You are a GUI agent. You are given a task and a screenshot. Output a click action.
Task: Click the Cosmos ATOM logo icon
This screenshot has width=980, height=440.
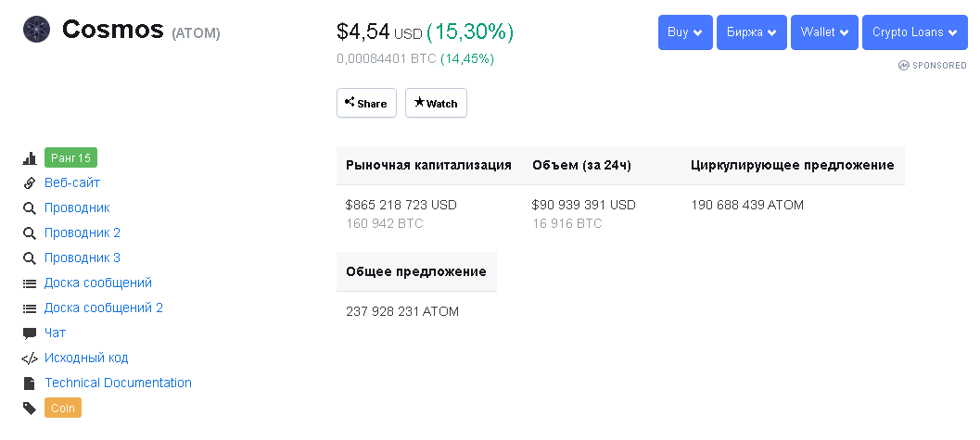[x=36, y=31]
